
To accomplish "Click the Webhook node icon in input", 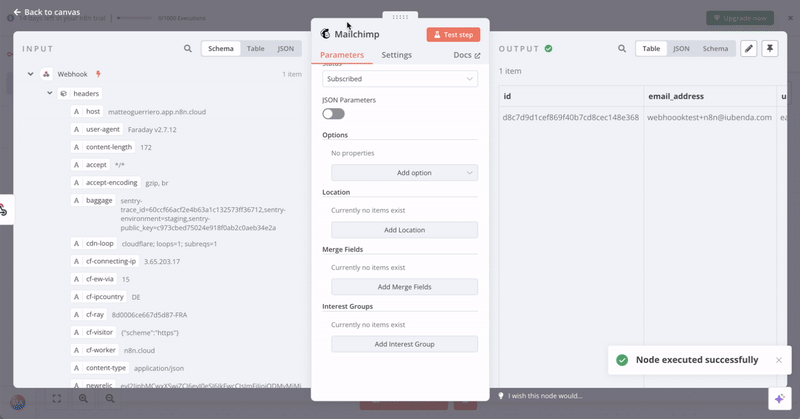I will (47, 74).
